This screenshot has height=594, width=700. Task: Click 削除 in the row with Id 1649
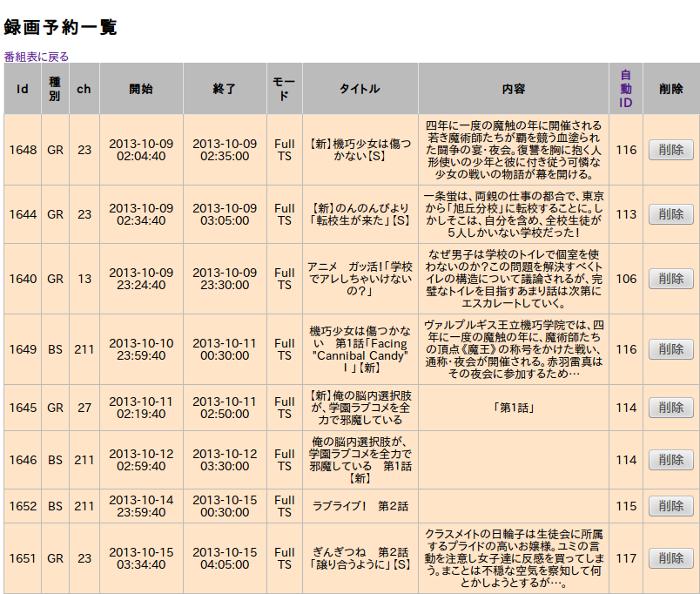670,349
